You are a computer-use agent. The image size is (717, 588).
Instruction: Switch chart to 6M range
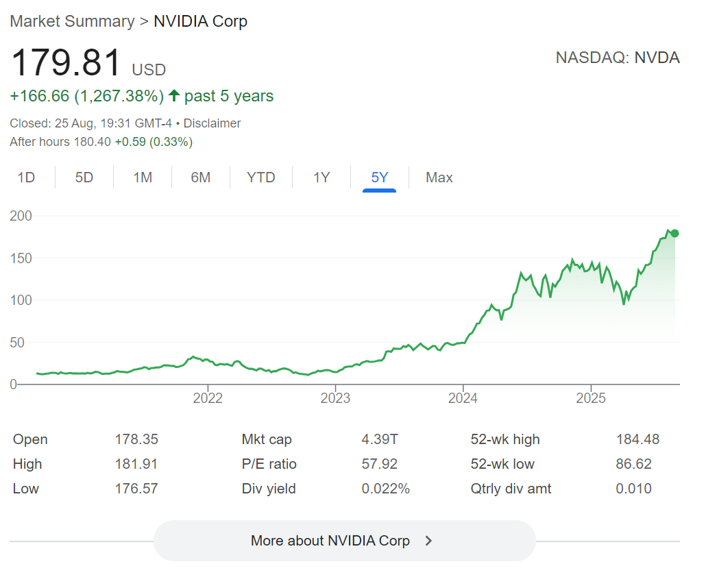click(x=201, y=177)
